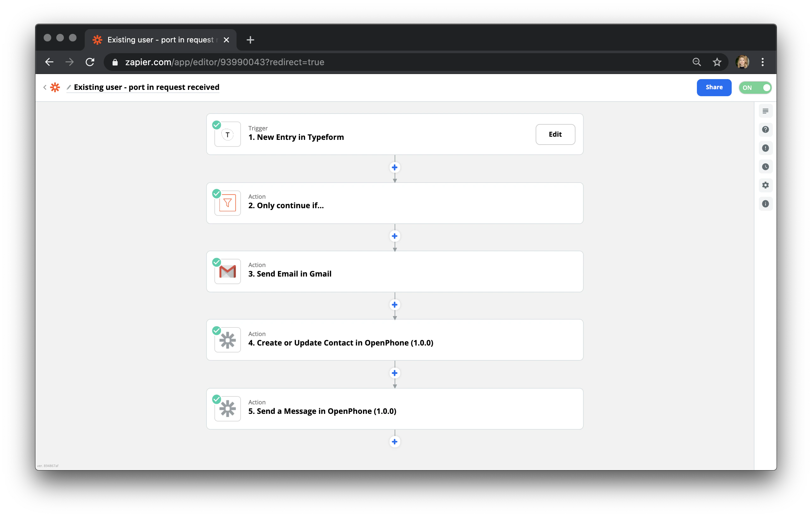Click the Gmail icon on step 3
Viewport: 812px width, 517px height.
pos(227,271)
